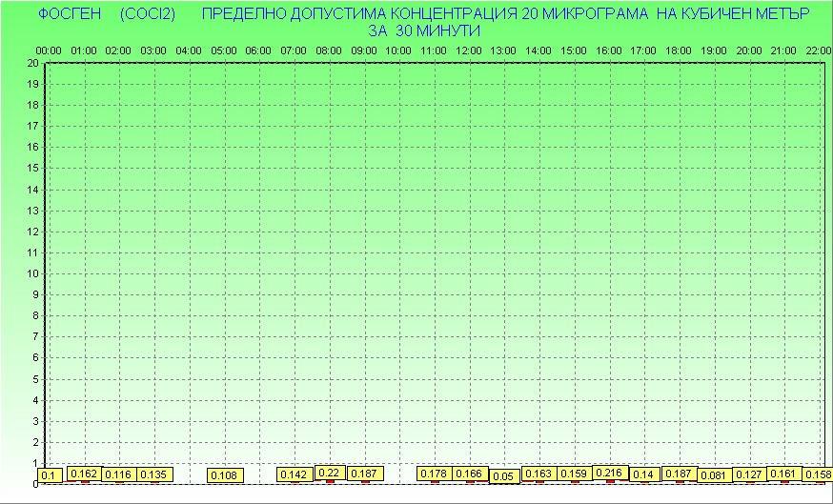Click the y-axis value 3

pyautogui.click(x=35, y=421)
